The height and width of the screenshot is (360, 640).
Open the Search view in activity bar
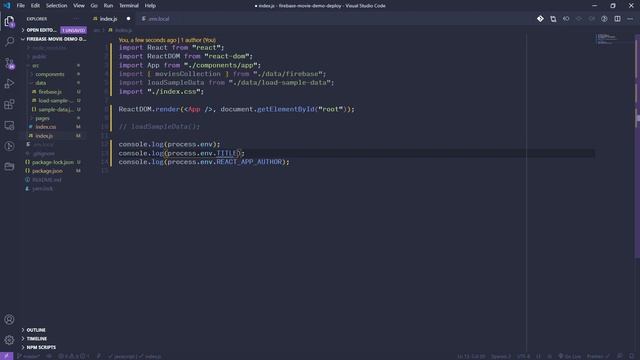(9, 42)
